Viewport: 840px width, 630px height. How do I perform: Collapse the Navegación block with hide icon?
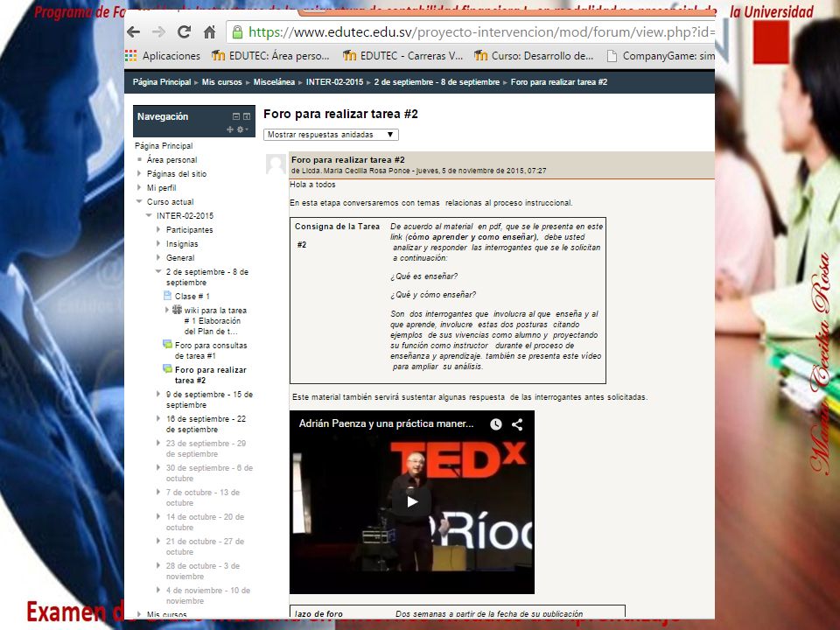point(235,116)
